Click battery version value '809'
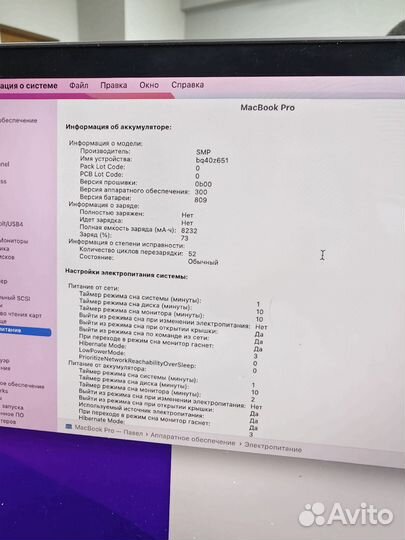Image resolution: width=405 pixels, height=540 pixels. pyautogui.click(x=200, y=200)
